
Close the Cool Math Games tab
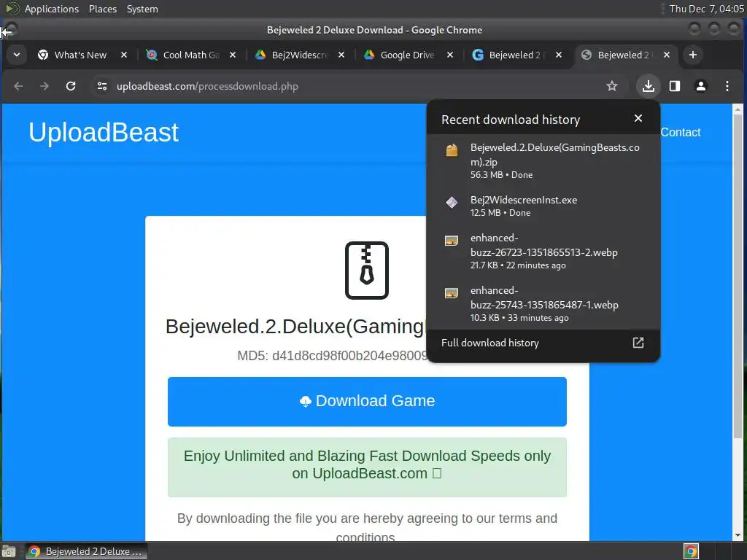pos(233,55)
